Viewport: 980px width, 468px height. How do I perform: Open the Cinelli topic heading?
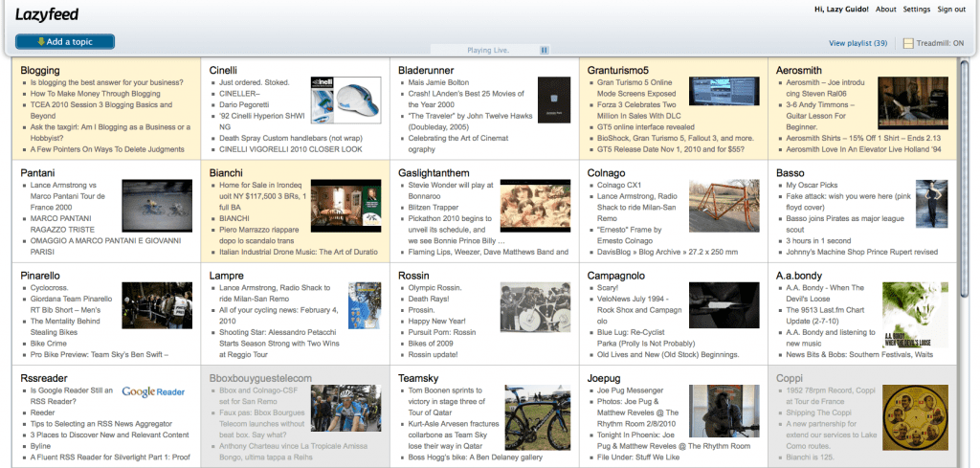[223, 71]
